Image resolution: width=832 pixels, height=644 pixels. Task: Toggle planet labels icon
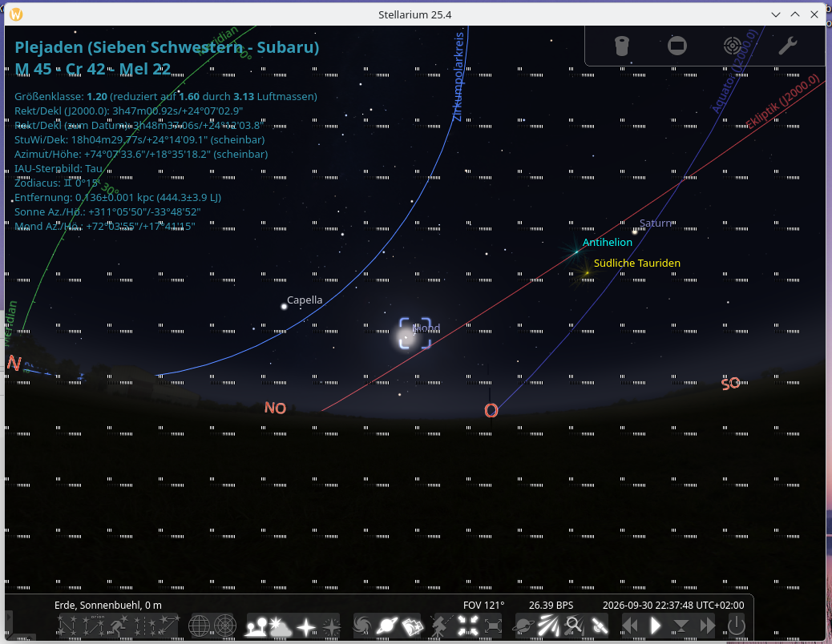coord(387,626)
